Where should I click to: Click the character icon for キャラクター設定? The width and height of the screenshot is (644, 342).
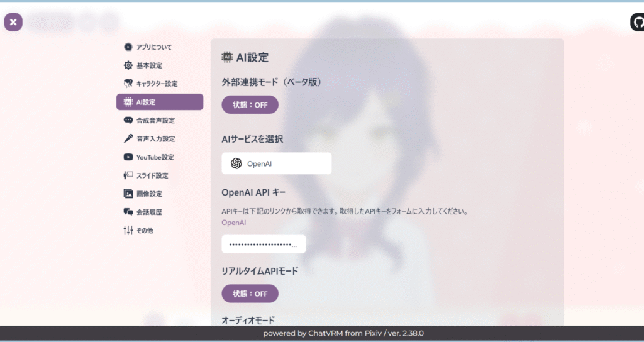pyautogui.click(x=128, y=84)
